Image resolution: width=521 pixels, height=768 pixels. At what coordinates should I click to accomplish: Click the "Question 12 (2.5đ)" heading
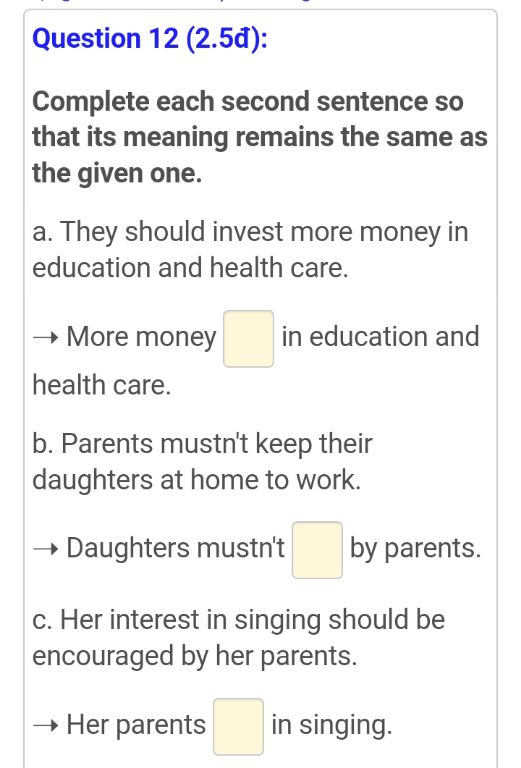(150, 39)
